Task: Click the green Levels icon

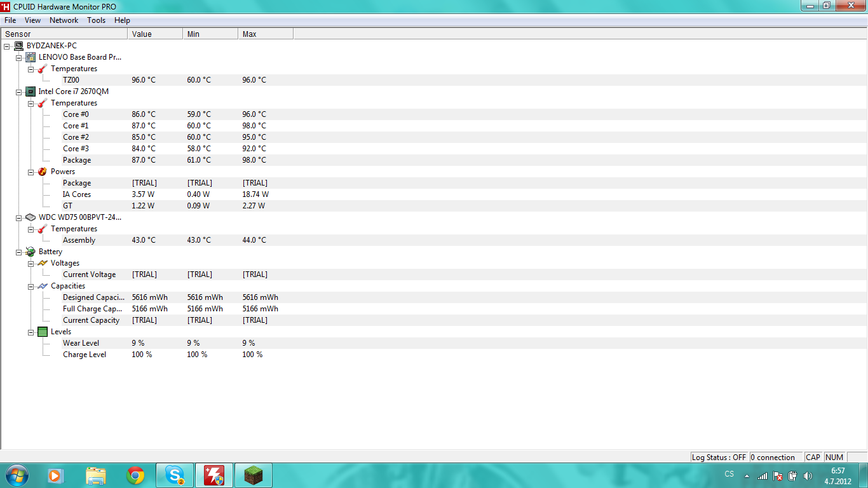Action: coord(43,332)
